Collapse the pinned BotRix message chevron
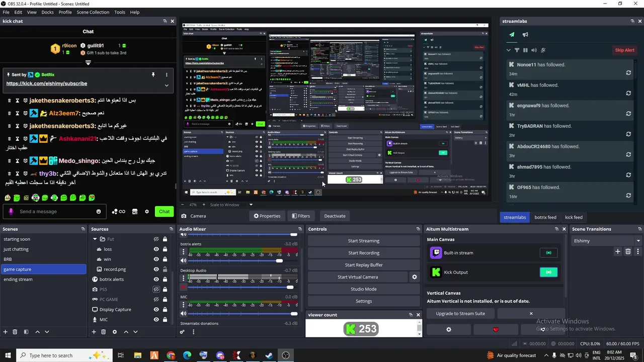 (x=167, y=85)
